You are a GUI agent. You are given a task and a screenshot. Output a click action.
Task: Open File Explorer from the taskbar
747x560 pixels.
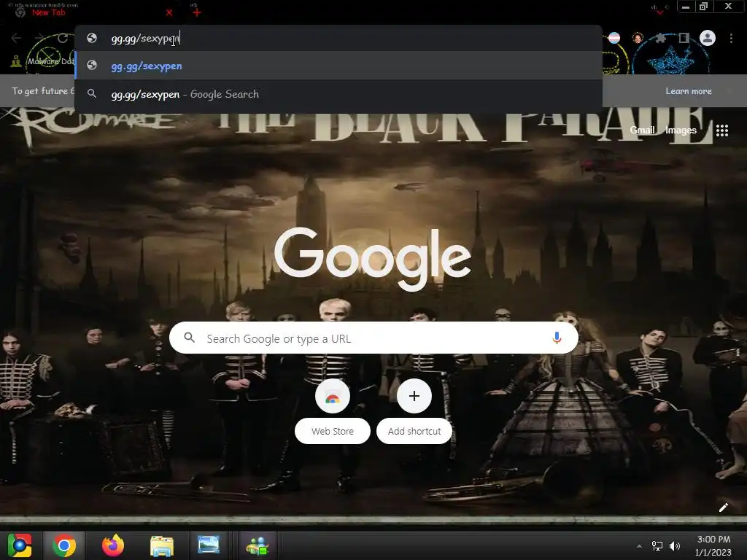point(162,545)
